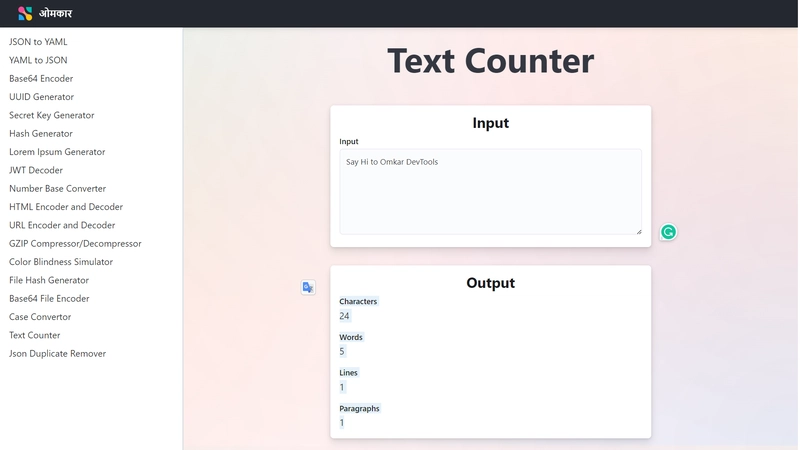Open Base64 File Encoder
The width and height of the screenshot is (800, 450).
tap(49, 298)
